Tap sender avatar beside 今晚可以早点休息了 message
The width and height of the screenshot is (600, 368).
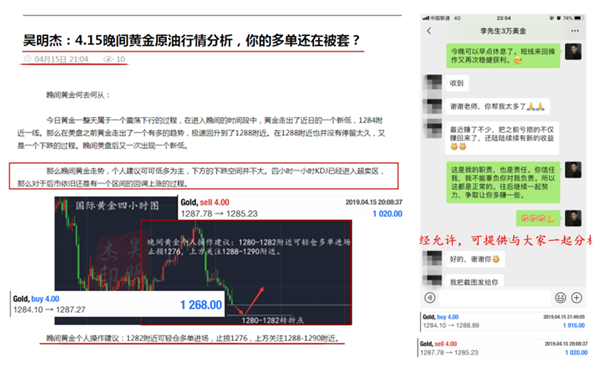point(573,51)
